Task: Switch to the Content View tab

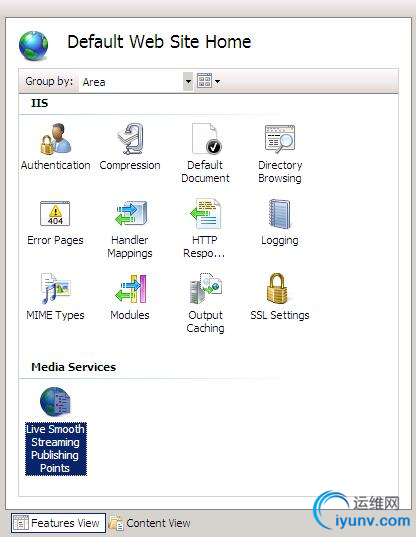Action: [150, 523]
